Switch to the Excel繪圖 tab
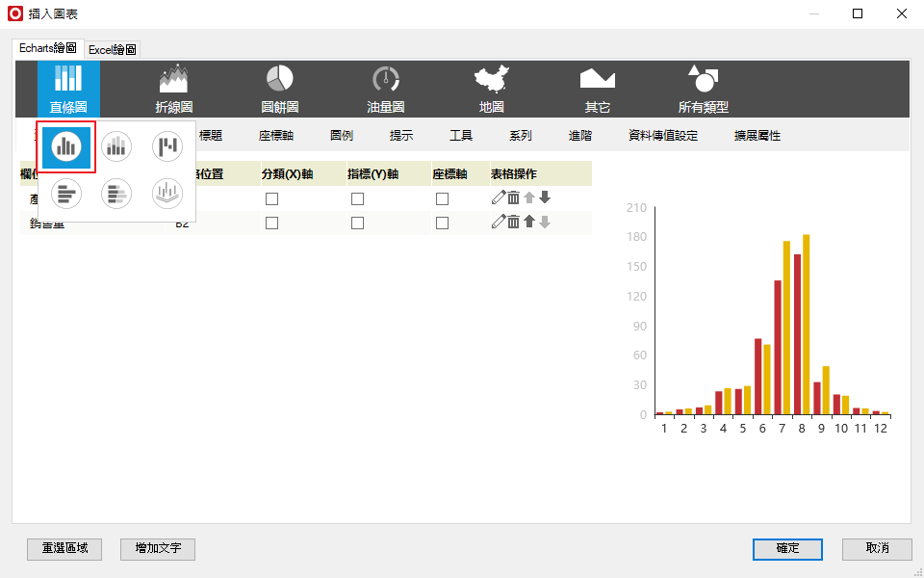This screenshot has width=924, height=578. click(113, 49)
